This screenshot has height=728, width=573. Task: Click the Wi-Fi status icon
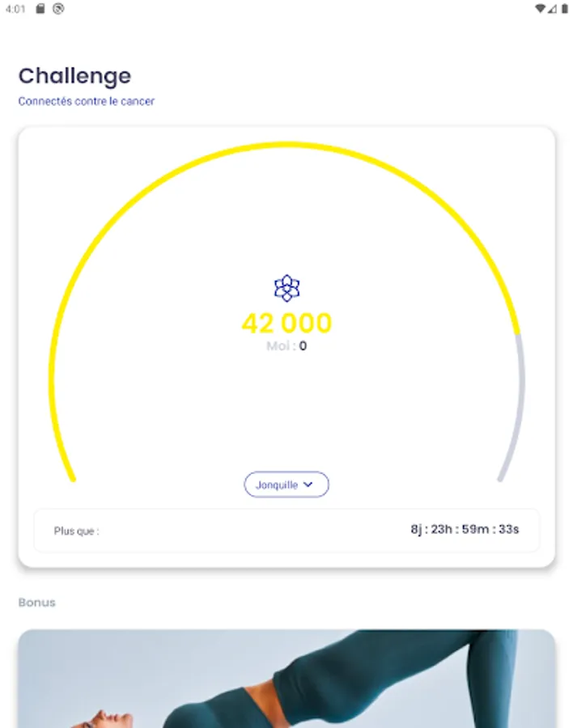tap(540, 9)
